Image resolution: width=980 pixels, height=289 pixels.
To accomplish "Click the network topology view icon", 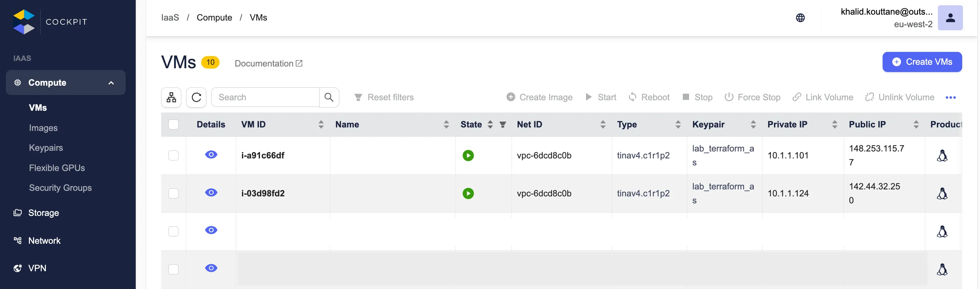I will (171, 97).
